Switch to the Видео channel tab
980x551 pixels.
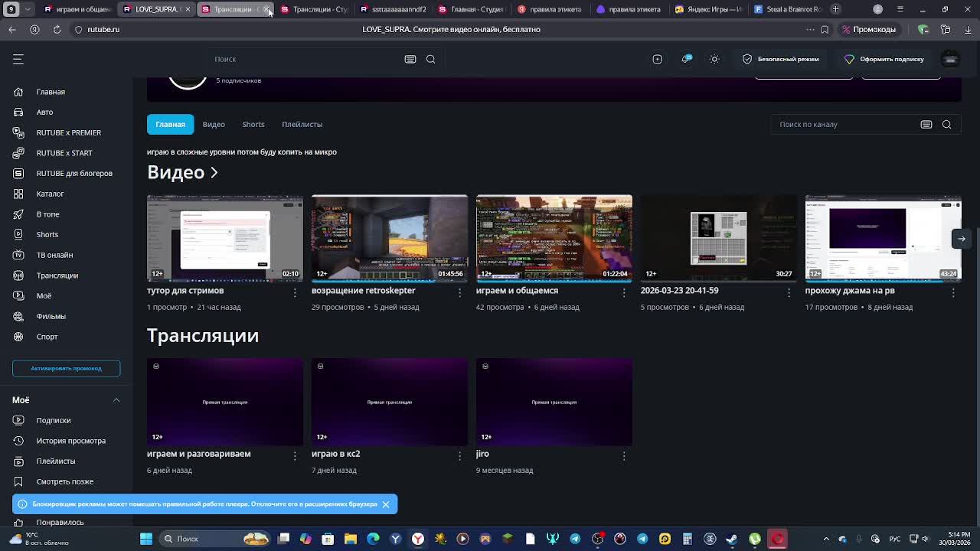click(214, 124)
